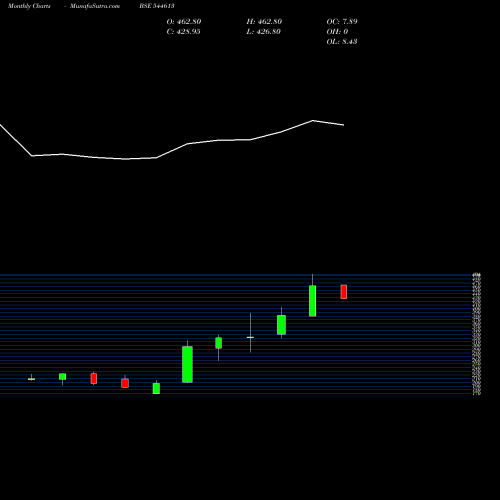The height and width of the screenshot is (500, 500).
Task: Open the MunafaSutra.com link text
Action: pyautogui.click(x=95, y=6)
